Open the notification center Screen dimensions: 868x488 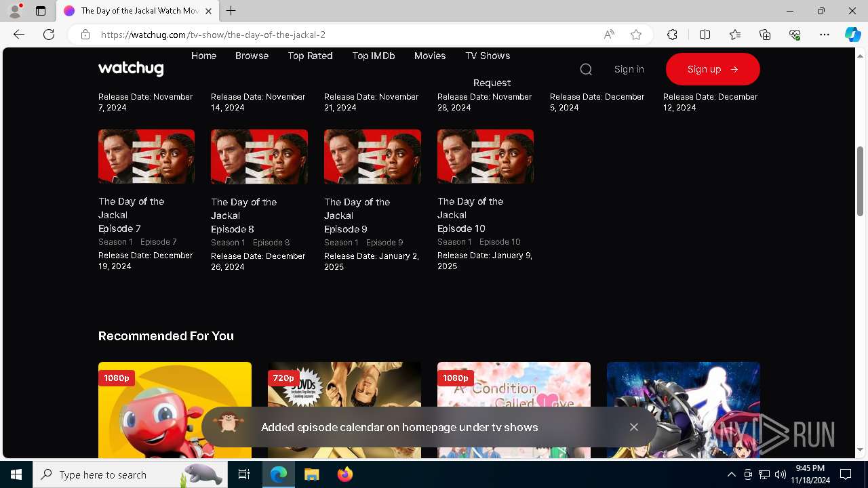(846, 474)
